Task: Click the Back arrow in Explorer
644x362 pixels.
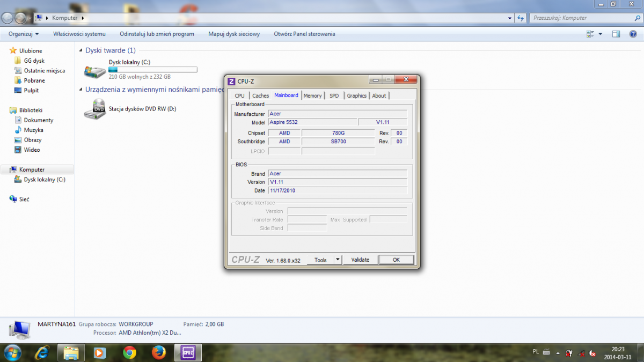Action: (x=7, y=18)
